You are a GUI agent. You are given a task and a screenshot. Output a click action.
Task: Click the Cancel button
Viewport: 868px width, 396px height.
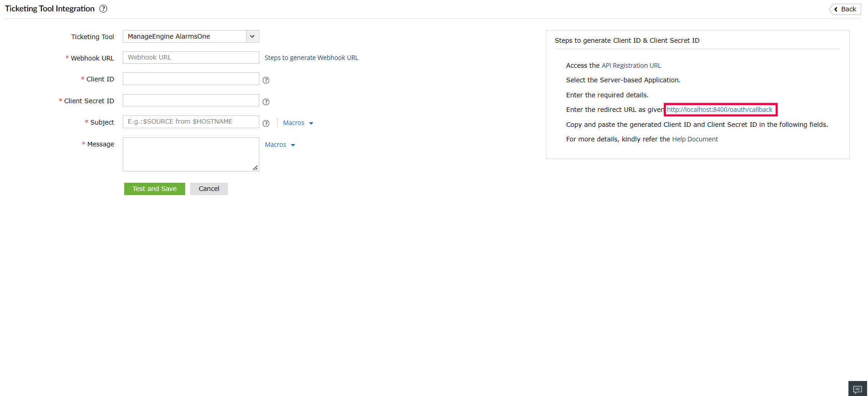coord(209,189)
